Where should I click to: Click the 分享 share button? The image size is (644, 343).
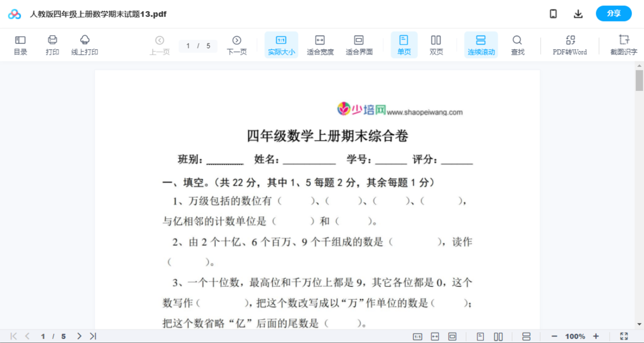[x=613, y=13]
